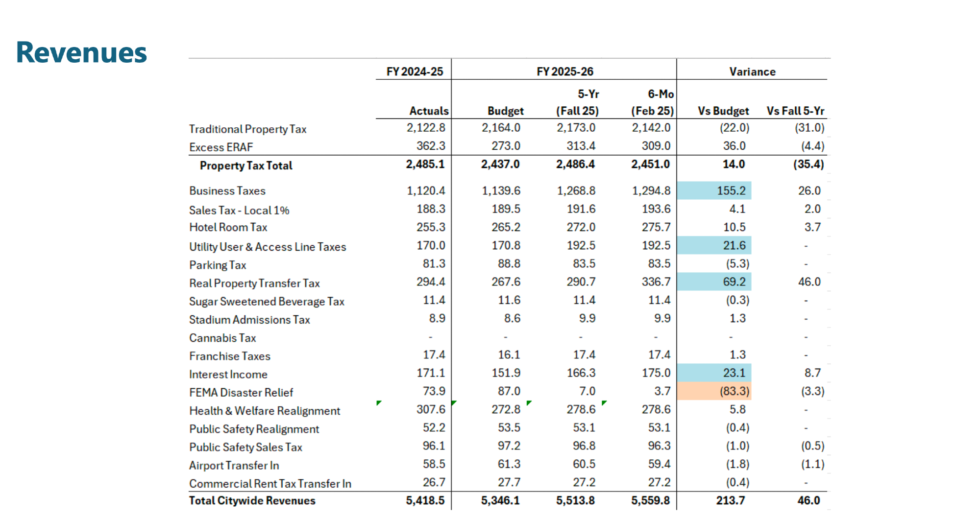Click the Hotel Room Tax row label
980x518 pixels.
(228, 227)
